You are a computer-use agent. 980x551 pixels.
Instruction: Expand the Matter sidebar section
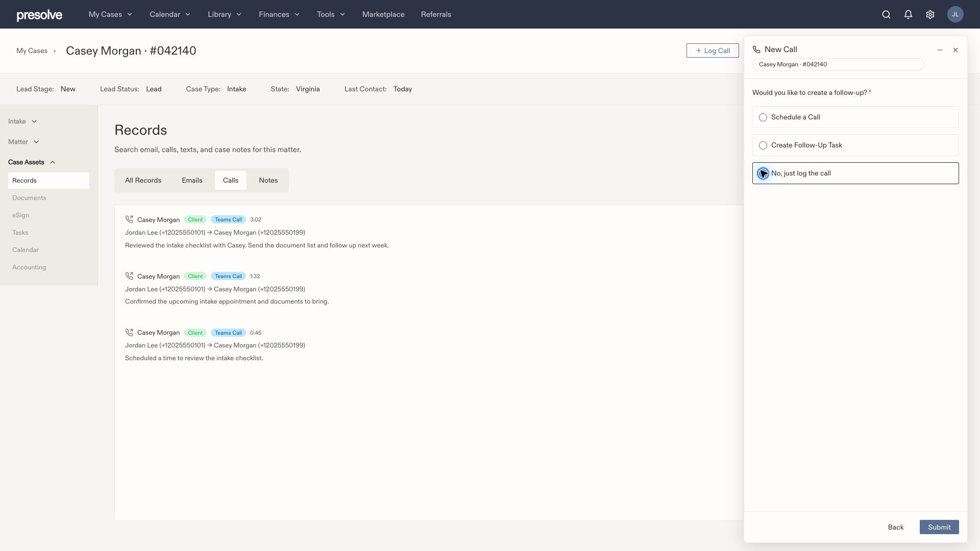click(x=23, y=142)
